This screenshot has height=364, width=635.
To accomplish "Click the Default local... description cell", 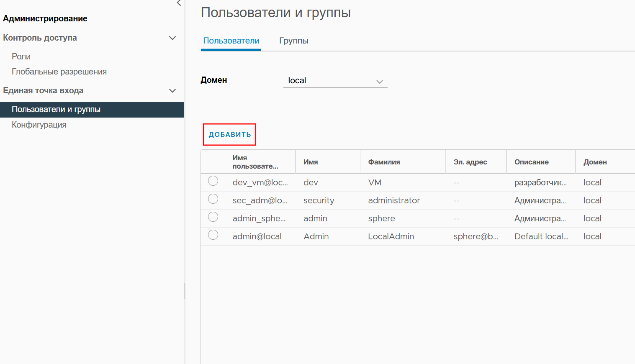I will click(541, 237).
